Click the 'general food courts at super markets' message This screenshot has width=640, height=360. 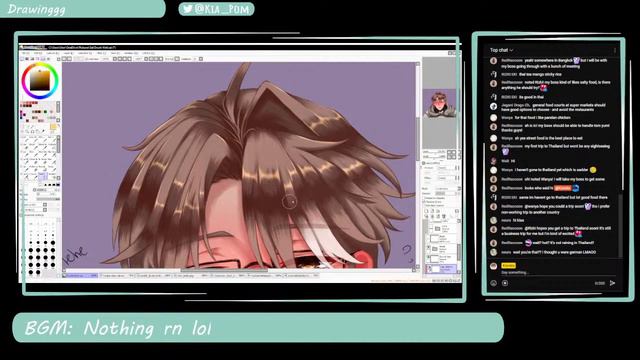click(x=553, y=107)
